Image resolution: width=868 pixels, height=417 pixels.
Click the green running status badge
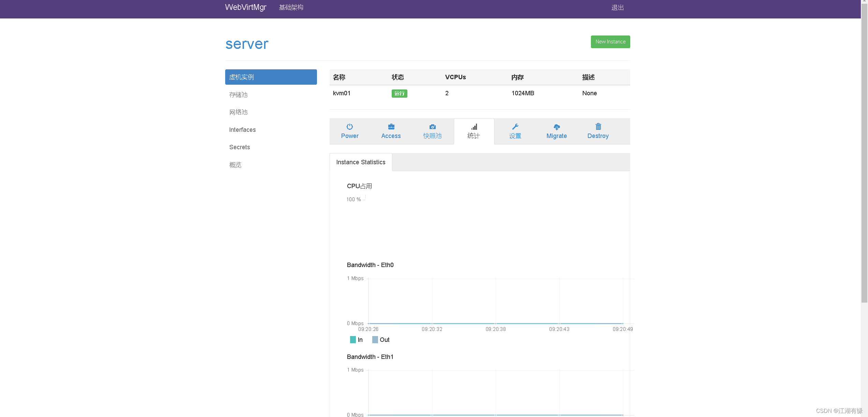click(x=399, y=94)
